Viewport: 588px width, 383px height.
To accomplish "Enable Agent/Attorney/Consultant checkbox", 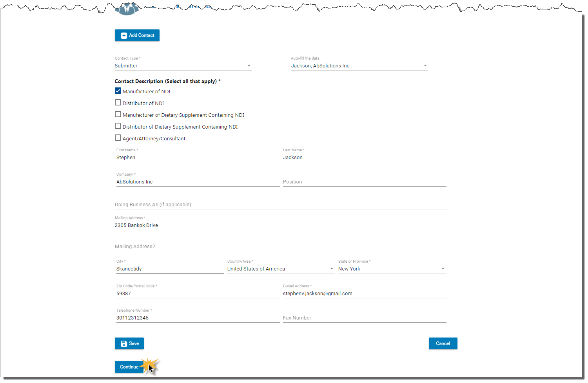I will [x=118, y=138].
